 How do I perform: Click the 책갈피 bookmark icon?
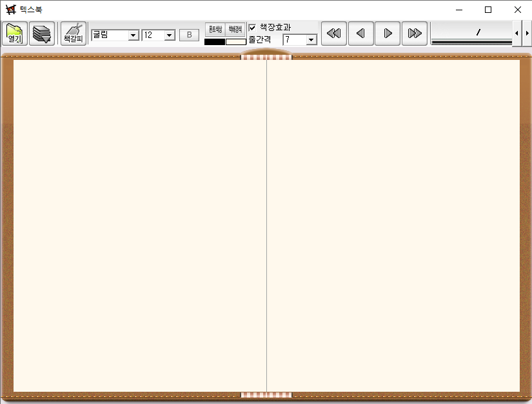point(74,34)
